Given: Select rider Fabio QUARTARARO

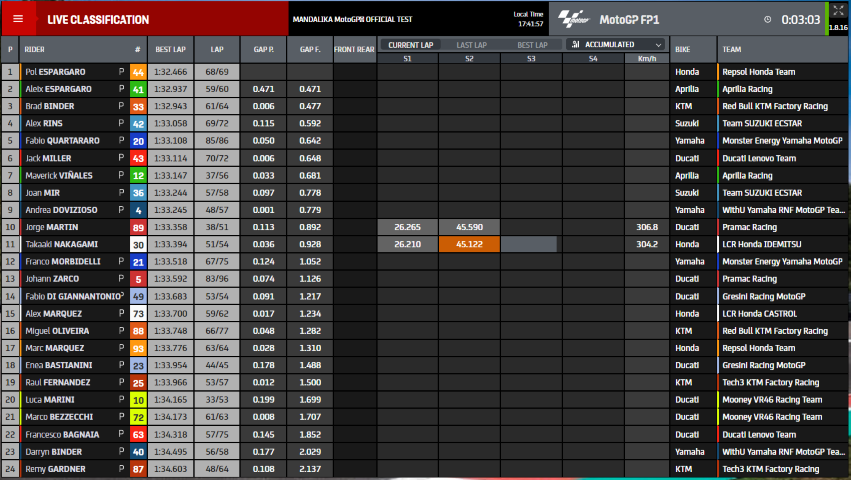Looking at the screenshot, I should pos(62,141).
